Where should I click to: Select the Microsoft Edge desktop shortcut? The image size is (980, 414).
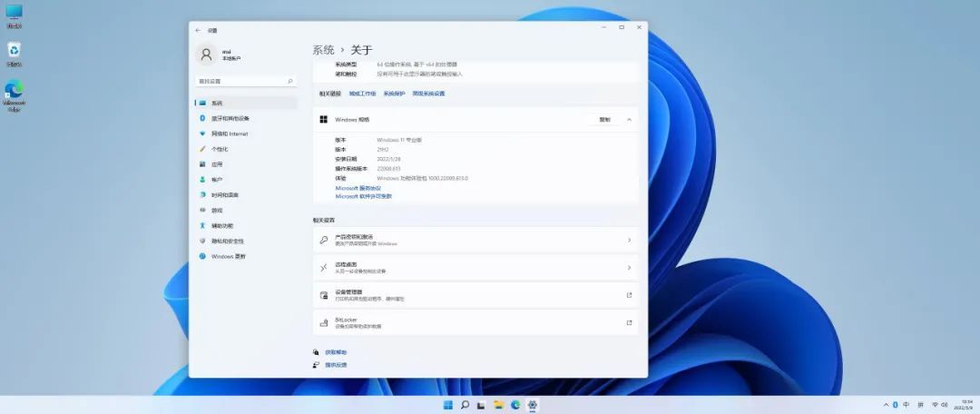point(14,95)
